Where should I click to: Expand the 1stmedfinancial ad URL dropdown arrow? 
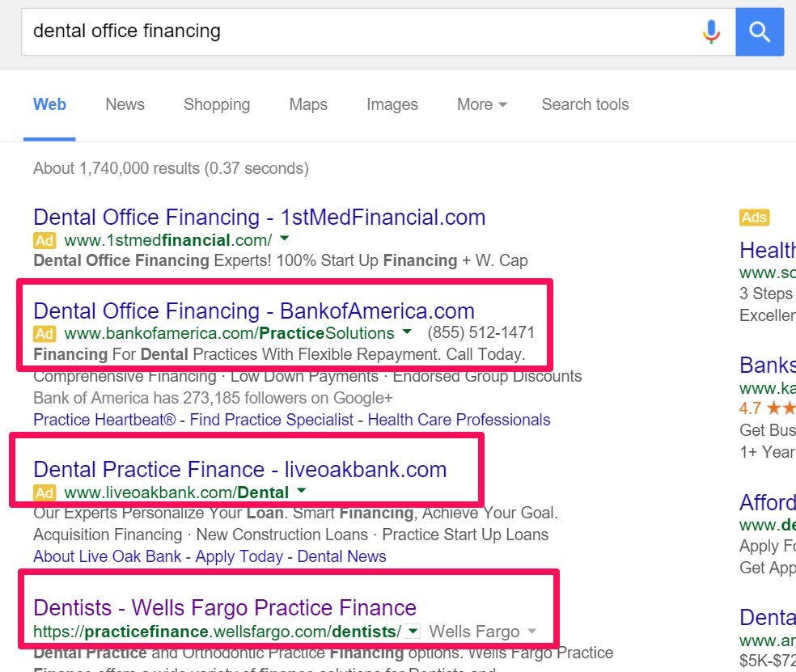tap(284, 238)
